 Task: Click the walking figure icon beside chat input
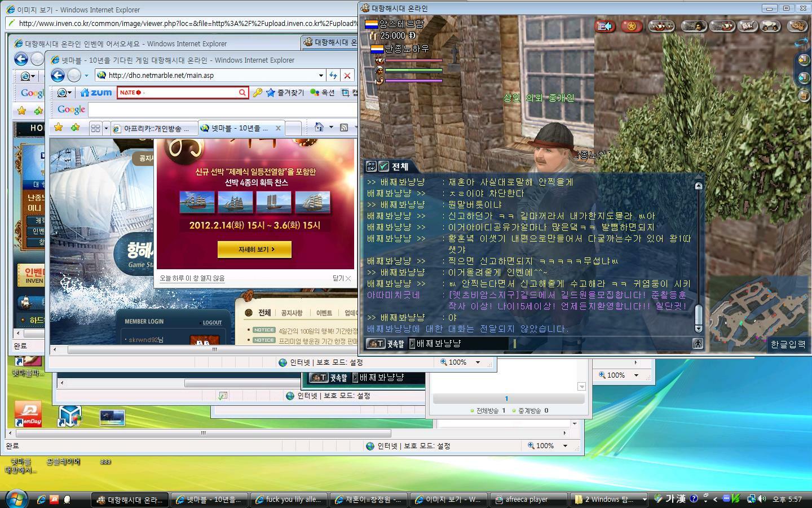click(698, 343)
